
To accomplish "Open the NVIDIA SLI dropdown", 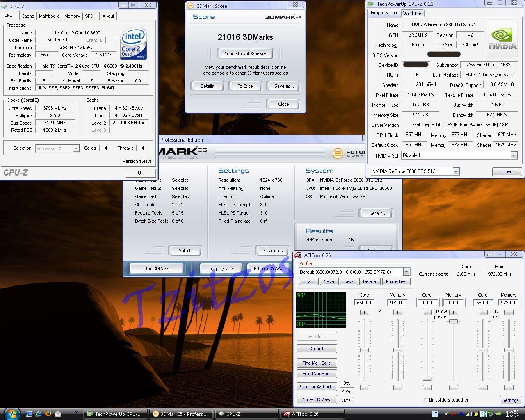I will (x=514, y=155).
